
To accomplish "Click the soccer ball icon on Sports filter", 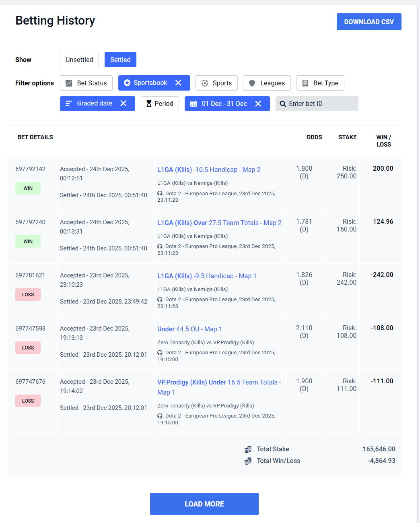I will click(205, 83).
